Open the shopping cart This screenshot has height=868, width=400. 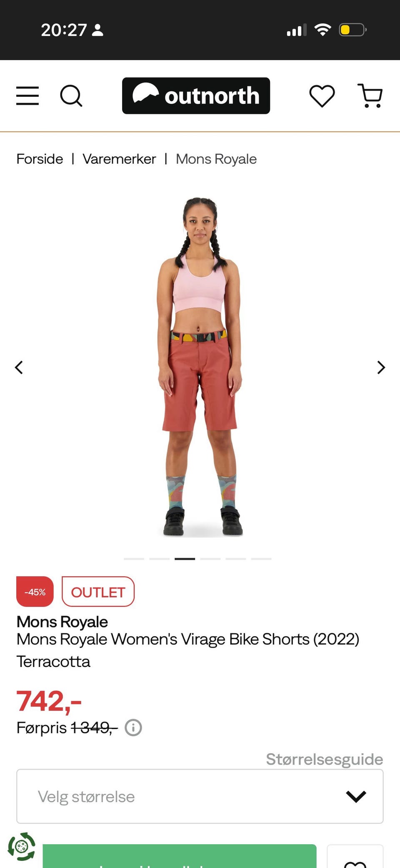pos(370,96)
